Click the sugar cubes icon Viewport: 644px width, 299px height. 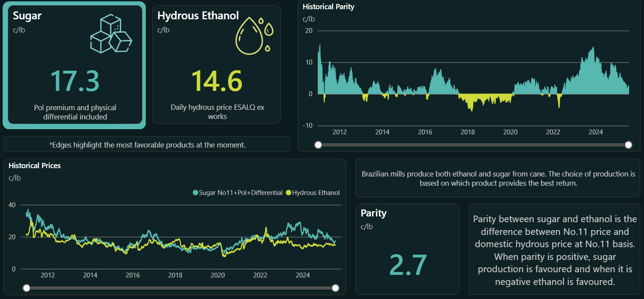pos(111,34)
